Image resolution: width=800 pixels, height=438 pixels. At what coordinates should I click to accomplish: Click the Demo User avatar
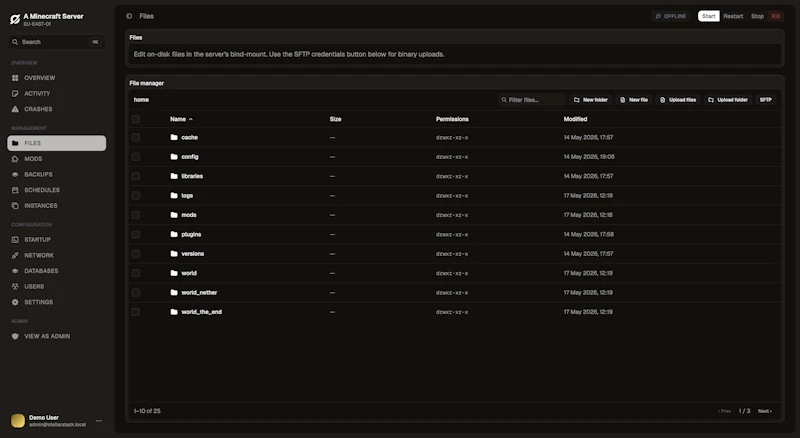pyautogui.click(x=18, y=421)
